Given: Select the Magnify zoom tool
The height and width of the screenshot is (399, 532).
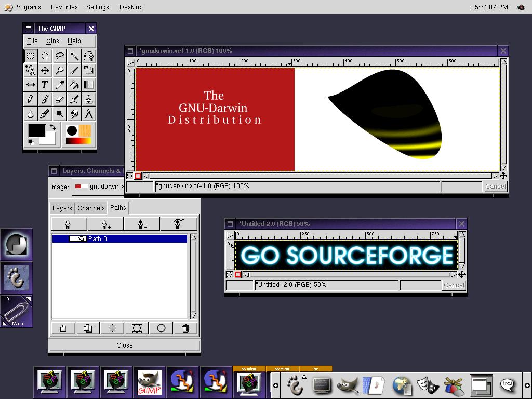Looking at the screenshot, I should (x=60, y=70).
